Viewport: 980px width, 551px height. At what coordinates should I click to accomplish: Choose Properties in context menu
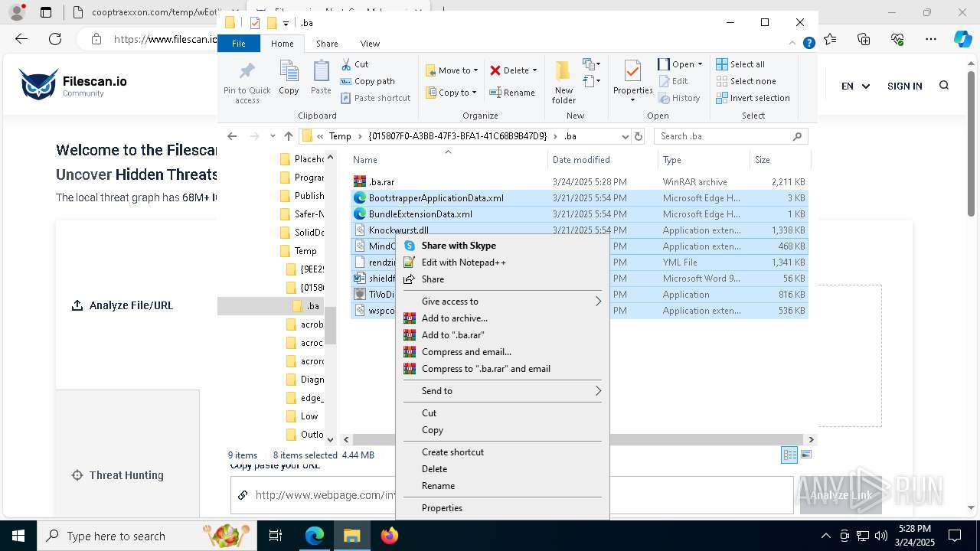pos(501,508)
